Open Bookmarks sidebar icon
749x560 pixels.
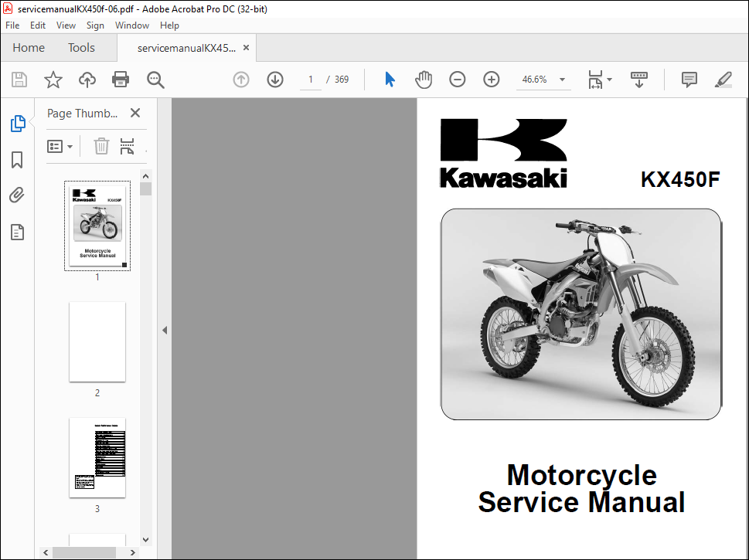(17, 160)
